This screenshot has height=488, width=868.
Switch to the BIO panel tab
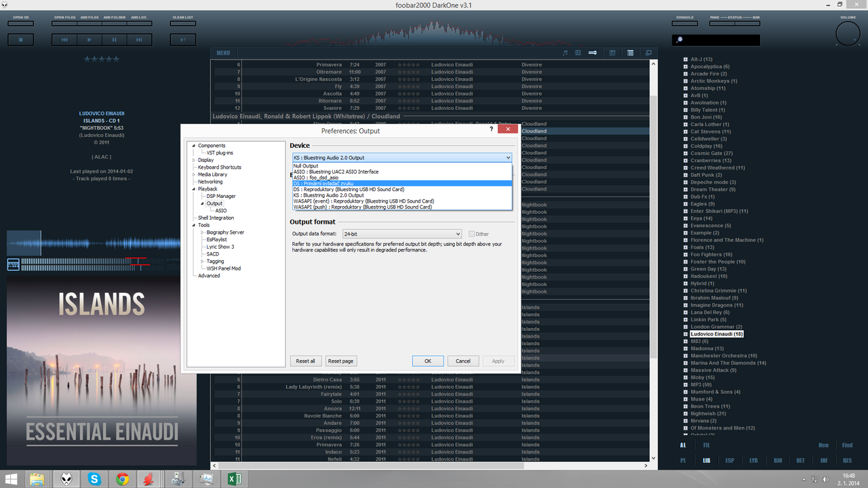[x=777, y=461]
